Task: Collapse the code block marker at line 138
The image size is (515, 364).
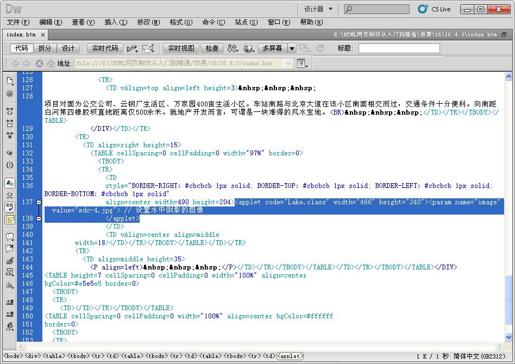Action: pos(39,219)
